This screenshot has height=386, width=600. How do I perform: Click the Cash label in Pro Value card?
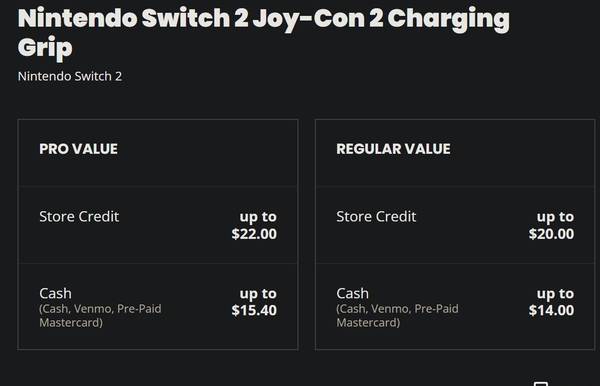click(x=55, y=293)
